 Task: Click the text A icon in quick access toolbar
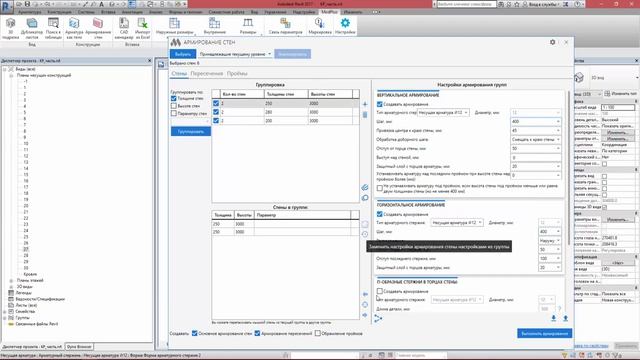(x=102, y=4)
